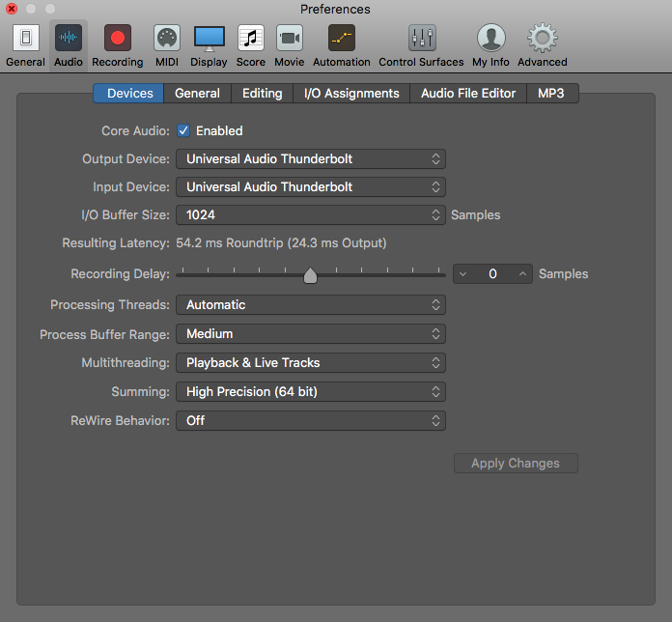Open the Output Device dropdown
This screenshot has width=672, height=622.
310,158
